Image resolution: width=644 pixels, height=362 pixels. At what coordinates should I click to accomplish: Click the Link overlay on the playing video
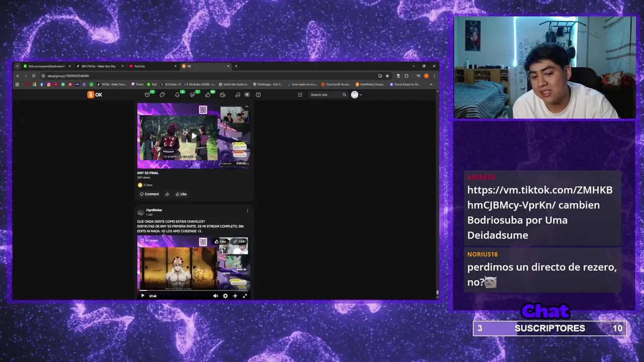[239, 241]
